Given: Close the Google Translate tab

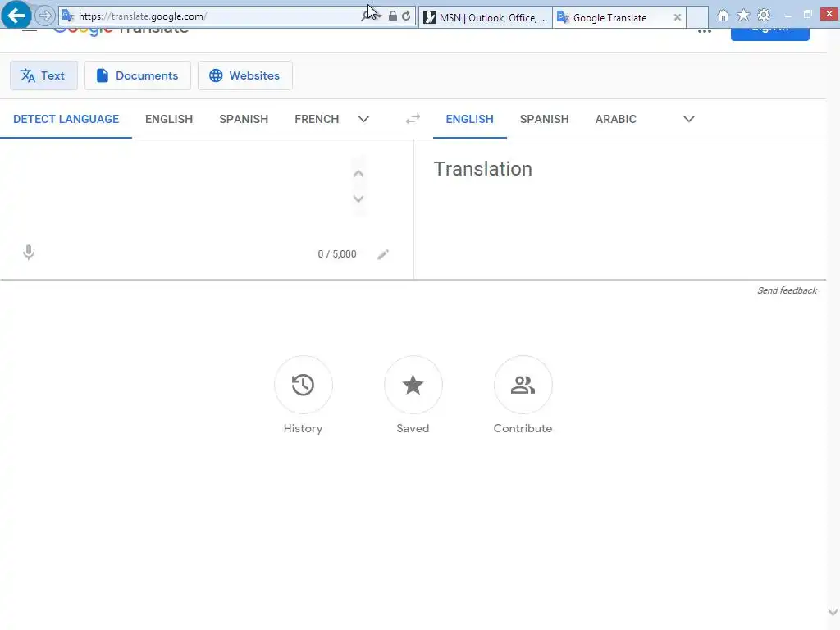Looking at the screenshot, I should [677, 18].
